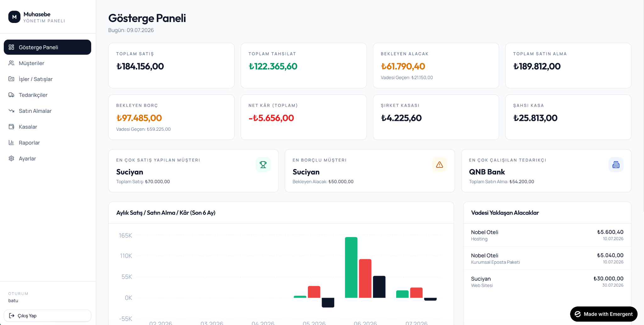Click the Ayarlar gear icon
The height and width of the screenshot is (325, 644).
click(x=11, y=158)
